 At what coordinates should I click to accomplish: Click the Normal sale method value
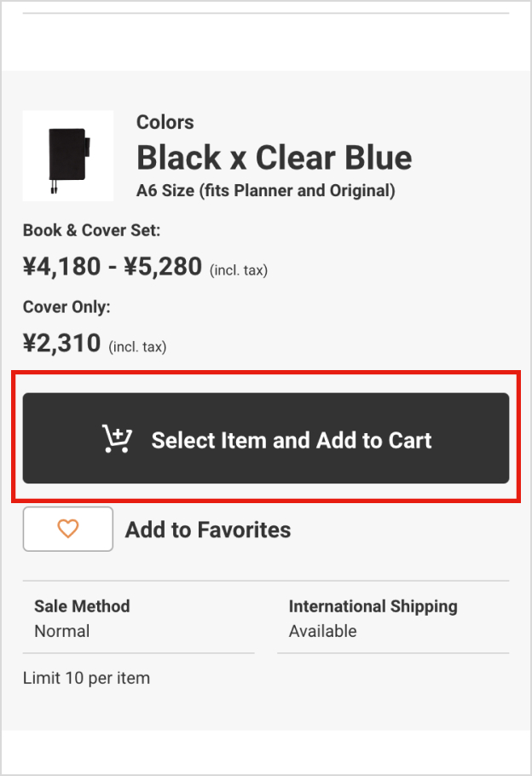click(61, 631)
